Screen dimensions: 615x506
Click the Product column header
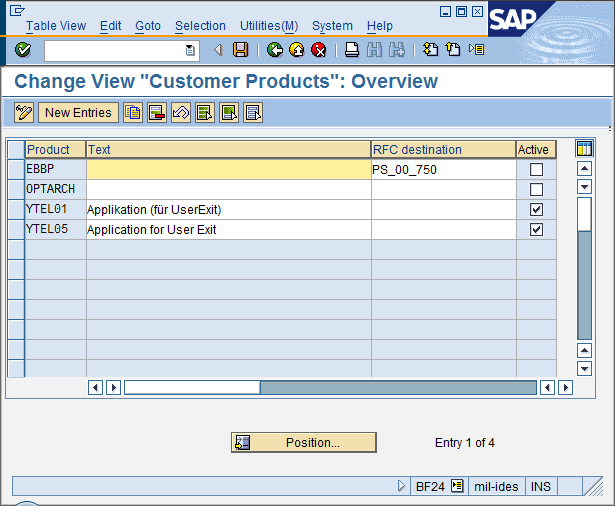click(x=55, y=149)
